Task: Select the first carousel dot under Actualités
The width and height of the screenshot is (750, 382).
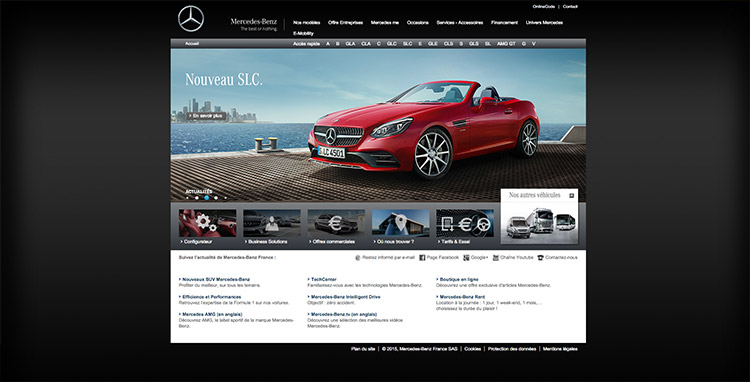Action: click(x=187, y=197)
